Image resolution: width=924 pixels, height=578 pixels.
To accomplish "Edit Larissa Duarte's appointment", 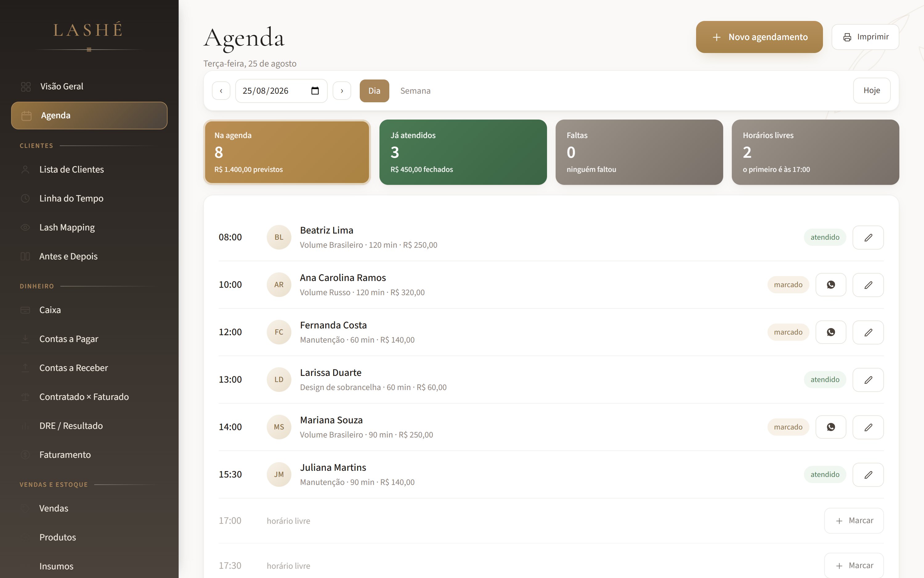I will (x=868, y=380).
